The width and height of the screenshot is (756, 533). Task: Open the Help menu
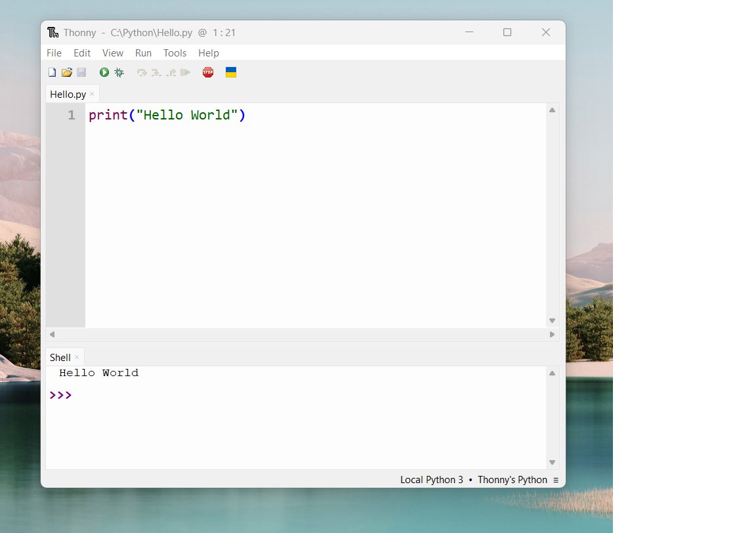[x=208, y=53]
